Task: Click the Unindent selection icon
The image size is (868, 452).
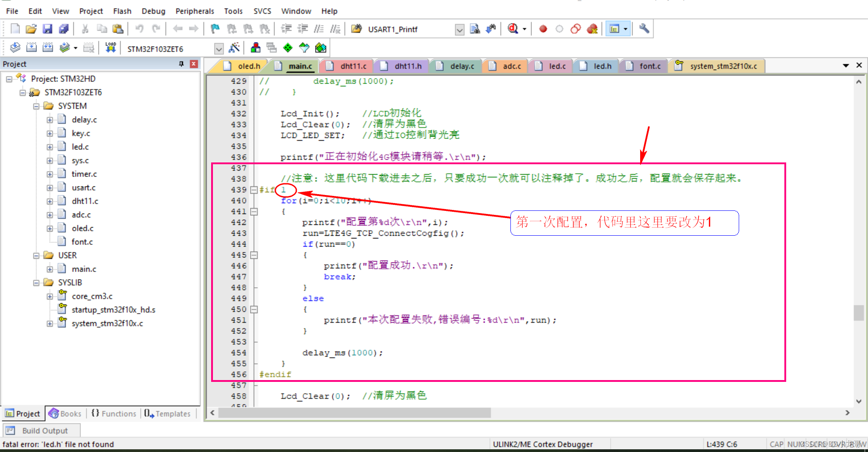Action: 302,29
